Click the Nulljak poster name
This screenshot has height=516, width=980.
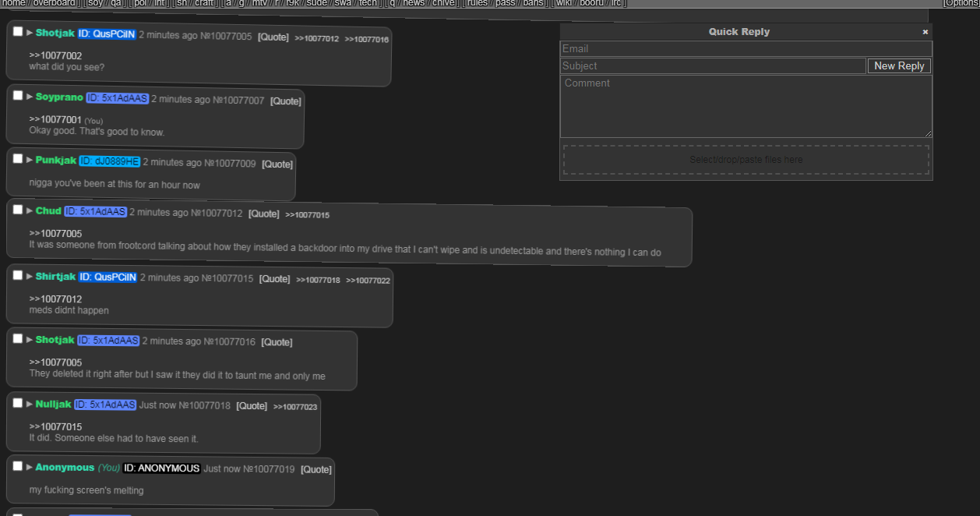(x=53, y=405)
